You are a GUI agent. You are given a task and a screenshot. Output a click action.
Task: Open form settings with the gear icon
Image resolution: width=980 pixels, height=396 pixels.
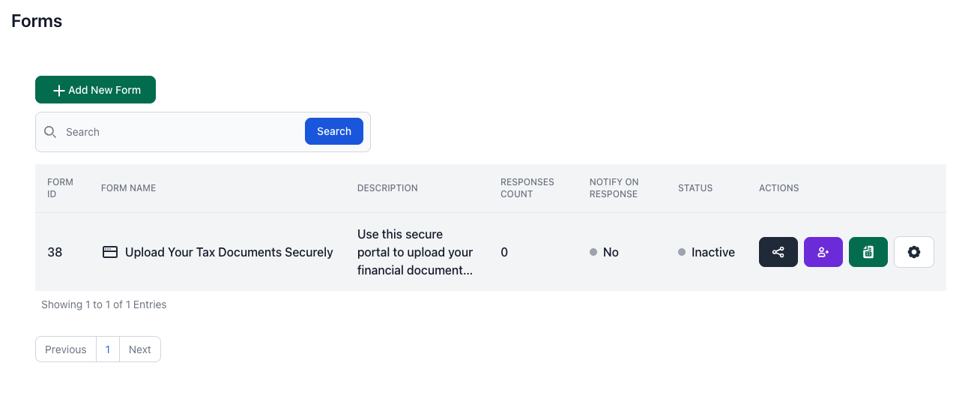[914, 252]
